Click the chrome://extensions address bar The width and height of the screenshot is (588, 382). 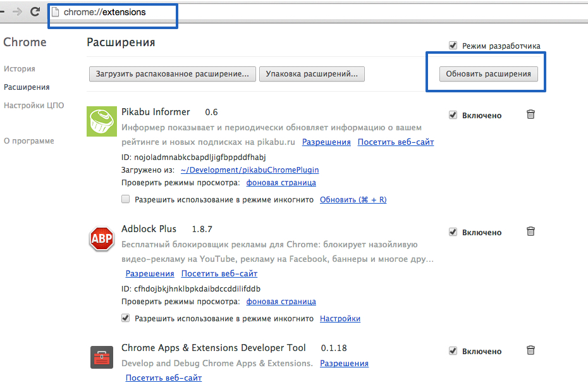pos(319,12)
